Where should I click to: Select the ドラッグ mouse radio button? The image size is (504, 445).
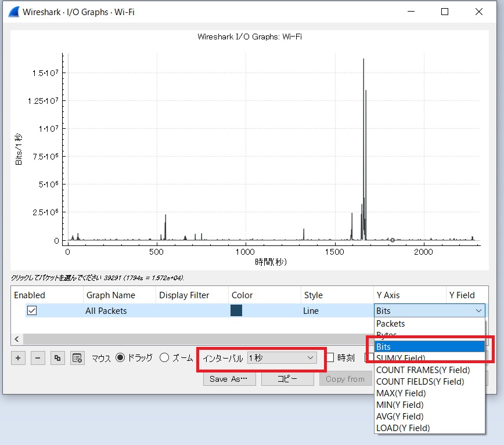click(120, 357)
